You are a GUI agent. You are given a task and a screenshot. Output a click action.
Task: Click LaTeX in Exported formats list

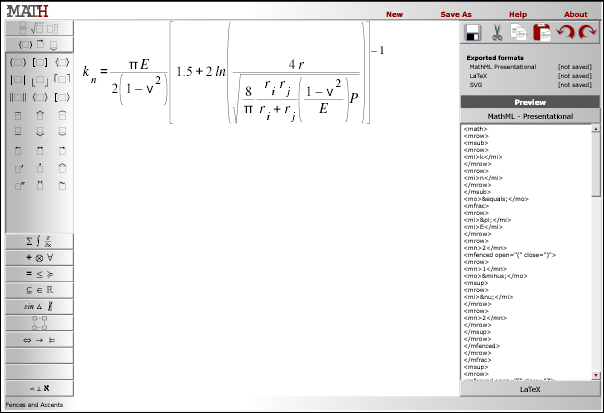click(478, 76)
